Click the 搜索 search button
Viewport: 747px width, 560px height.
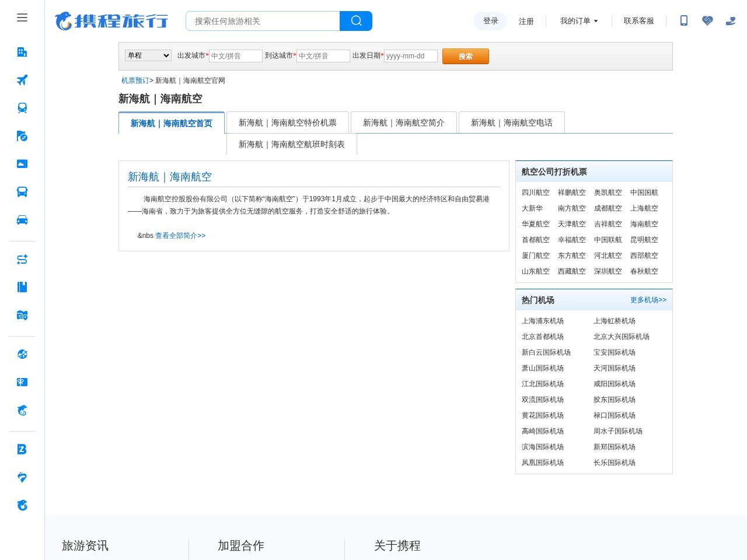point(465,56)
